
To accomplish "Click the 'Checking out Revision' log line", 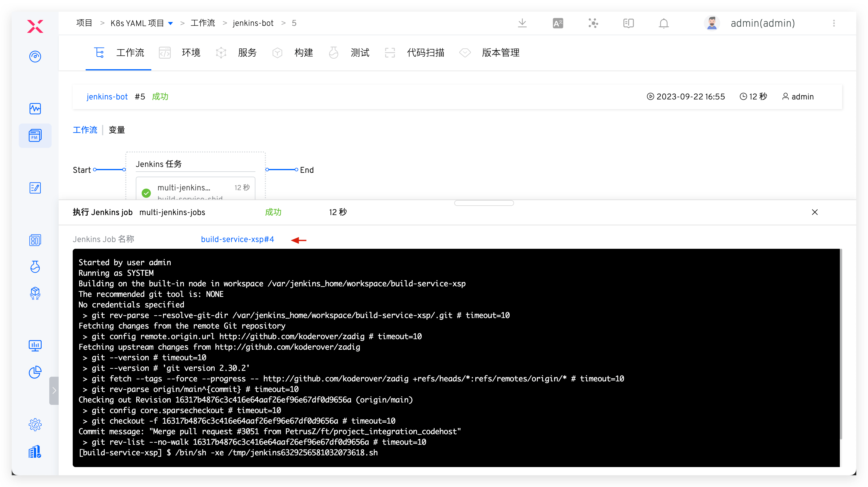I will 246,400.
